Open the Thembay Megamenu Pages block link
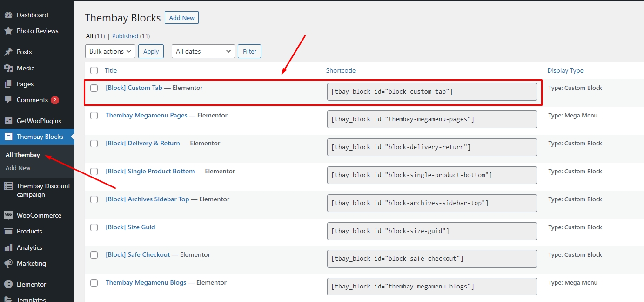 click(x=146, y=115)
